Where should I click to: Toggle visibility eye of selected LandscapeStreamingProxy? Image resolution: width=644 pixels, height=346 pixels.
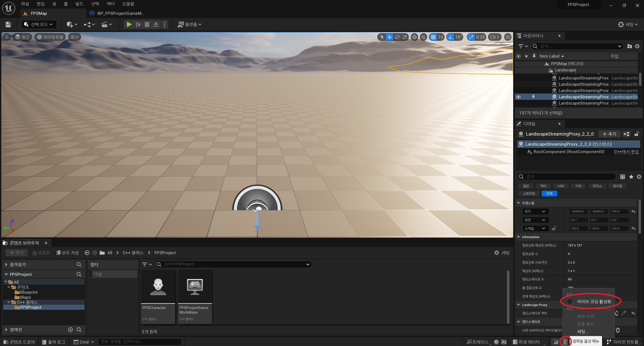pos(518,97)
